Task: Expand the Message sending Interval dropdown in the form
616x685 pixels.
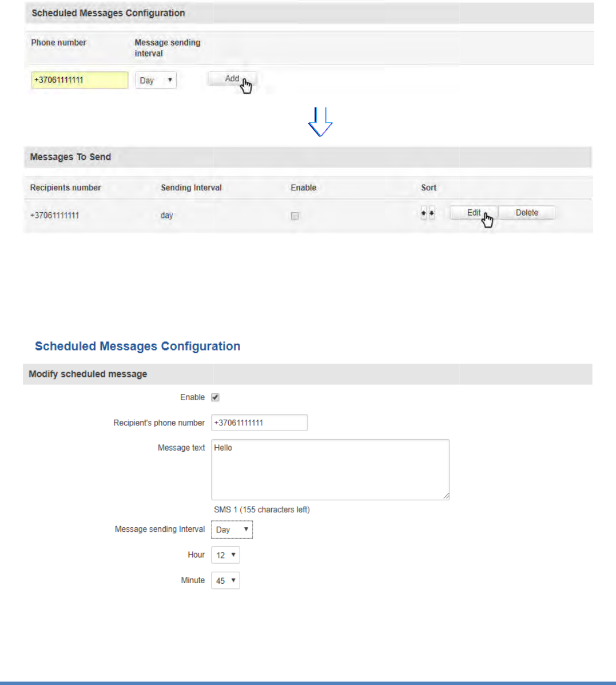Action: point(232,529)
